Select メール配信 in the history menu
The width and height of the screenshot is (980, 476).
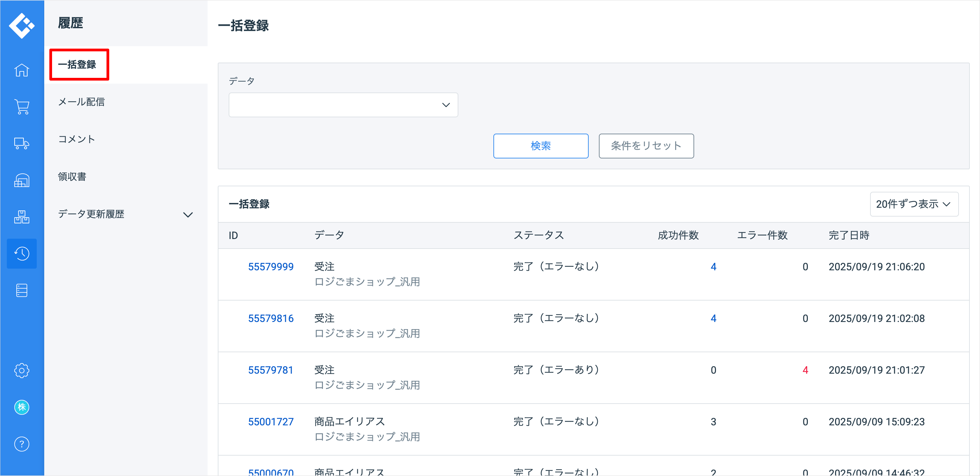pyautogui.click(x=81, y=102)
